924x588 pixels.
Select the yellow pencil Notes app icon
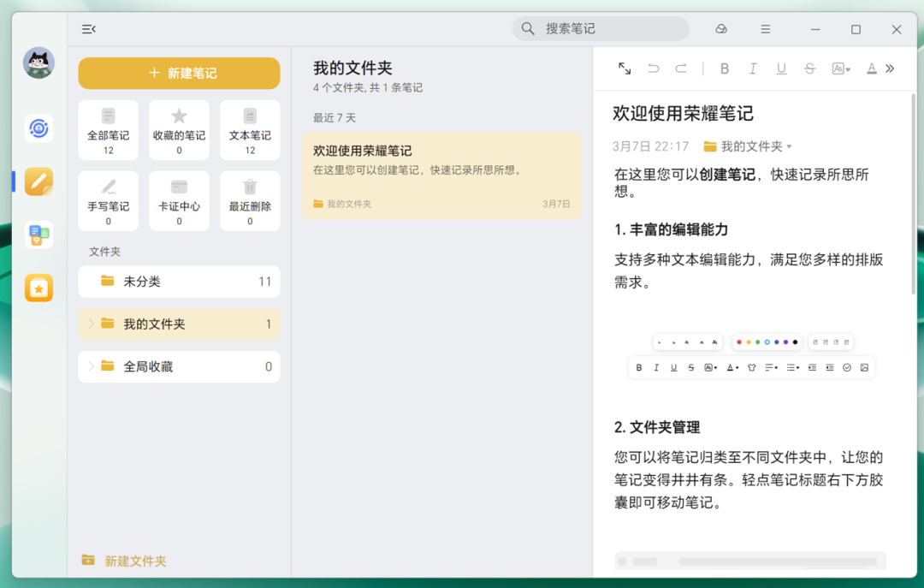[38, 181]
